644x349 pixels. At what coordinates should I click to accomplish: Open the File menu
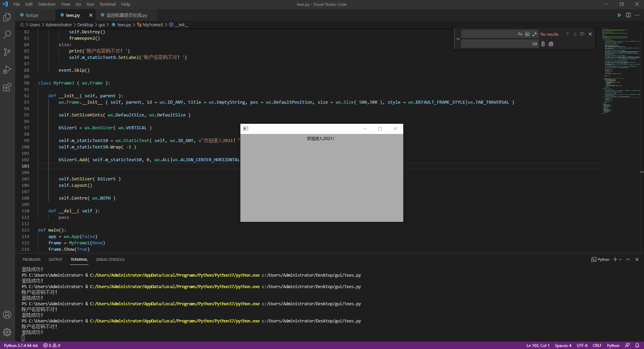[x=17, y=4]
